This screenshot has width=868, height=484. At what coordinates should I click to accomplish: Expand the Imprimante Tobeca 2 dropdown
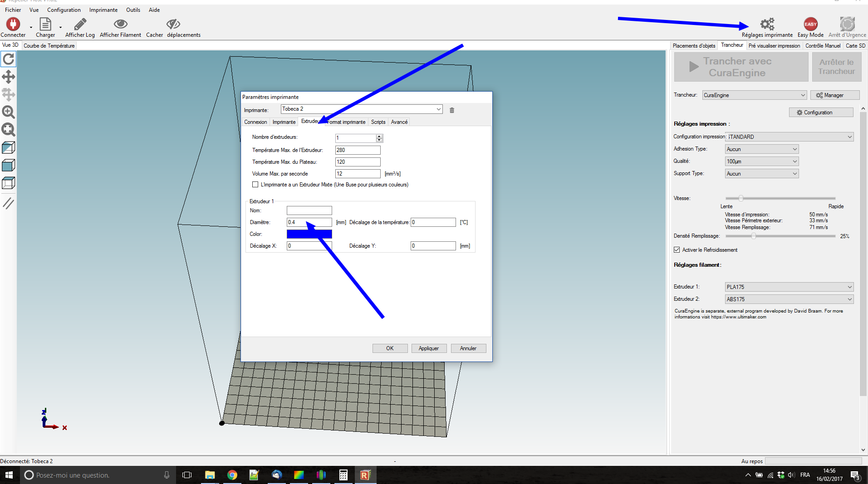(438, 109)
